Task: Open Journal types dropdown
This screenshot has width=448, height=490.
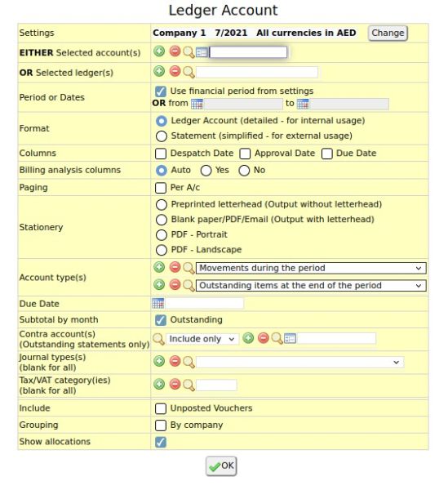Action: pos(299,362)
